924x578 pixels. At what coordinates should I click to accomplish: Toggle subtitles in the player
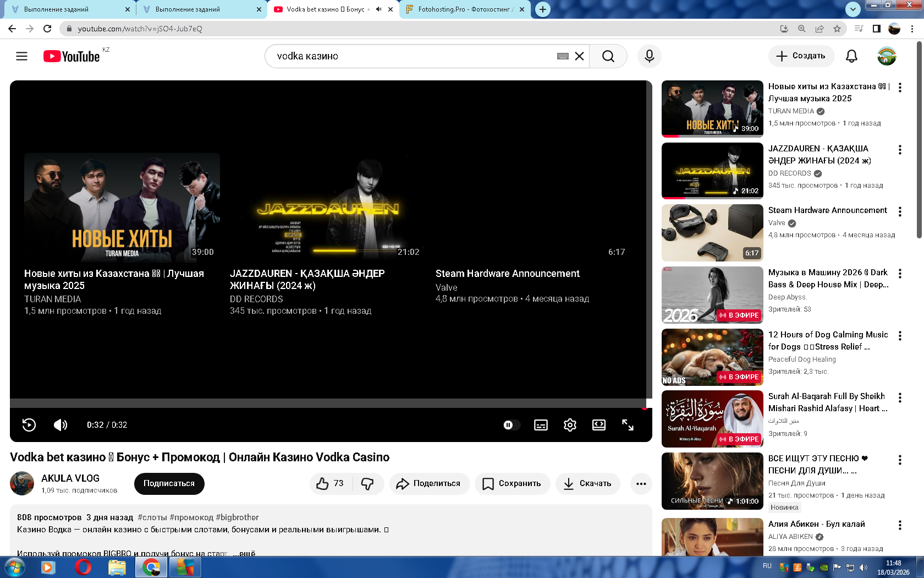click(541, 425)
